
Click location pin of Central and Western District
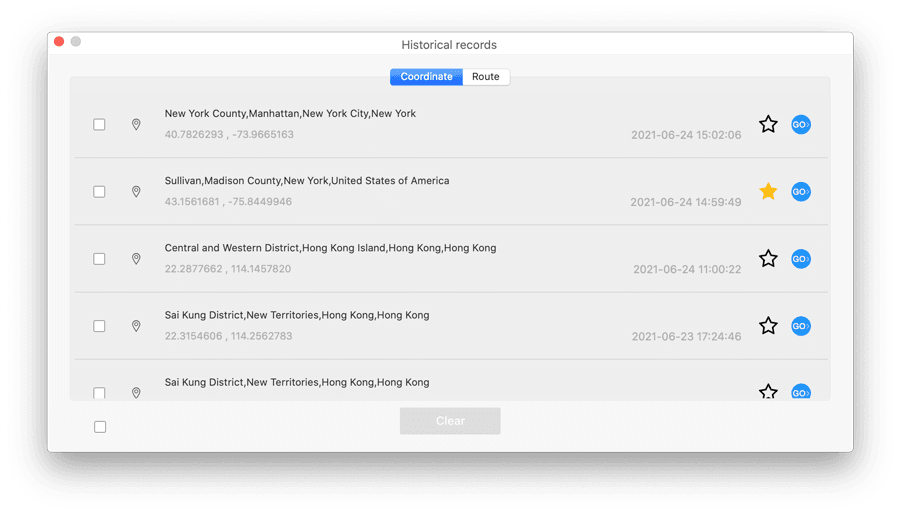tap(136, 258)
